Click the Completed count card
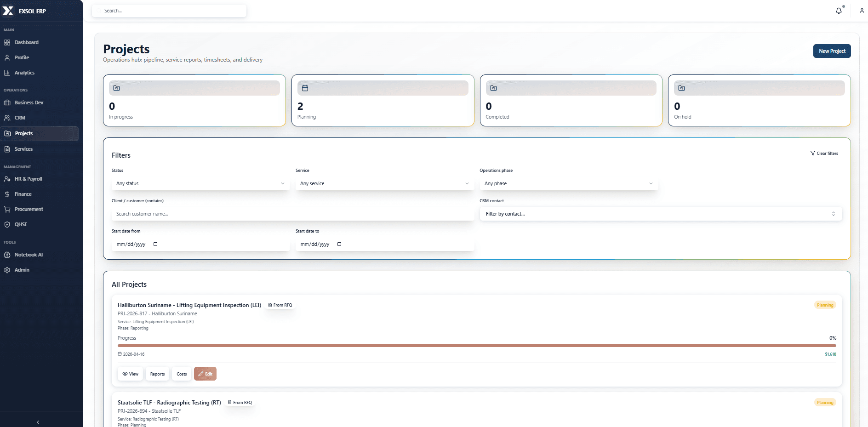868x427 pixels. pos(571,100)
